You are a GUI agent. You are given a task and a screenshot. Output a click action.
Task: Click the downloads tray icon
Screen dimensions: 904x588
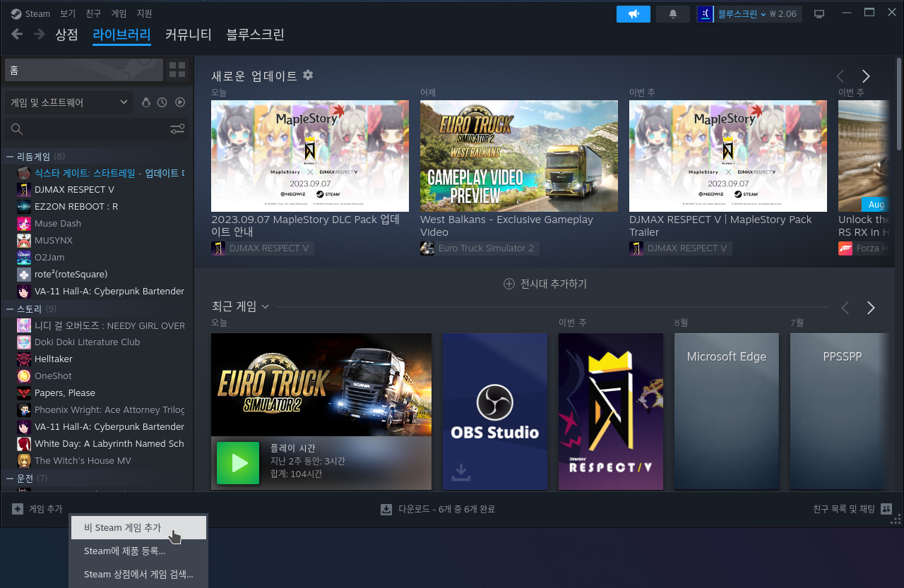(x=386, y=509)
